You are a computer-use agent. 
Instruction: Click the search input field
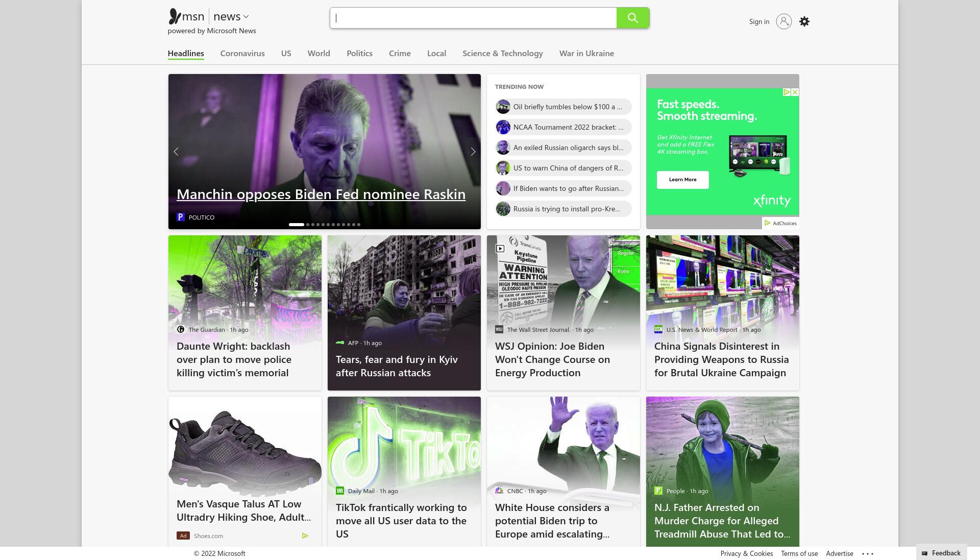click(473, 18)
